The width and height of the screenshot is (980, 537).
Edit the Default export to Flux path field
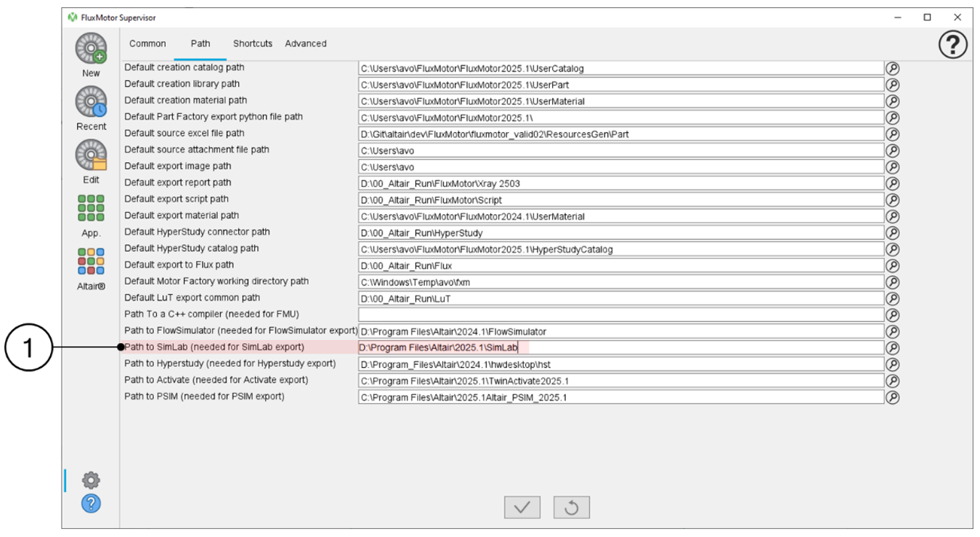coord(621,266)
